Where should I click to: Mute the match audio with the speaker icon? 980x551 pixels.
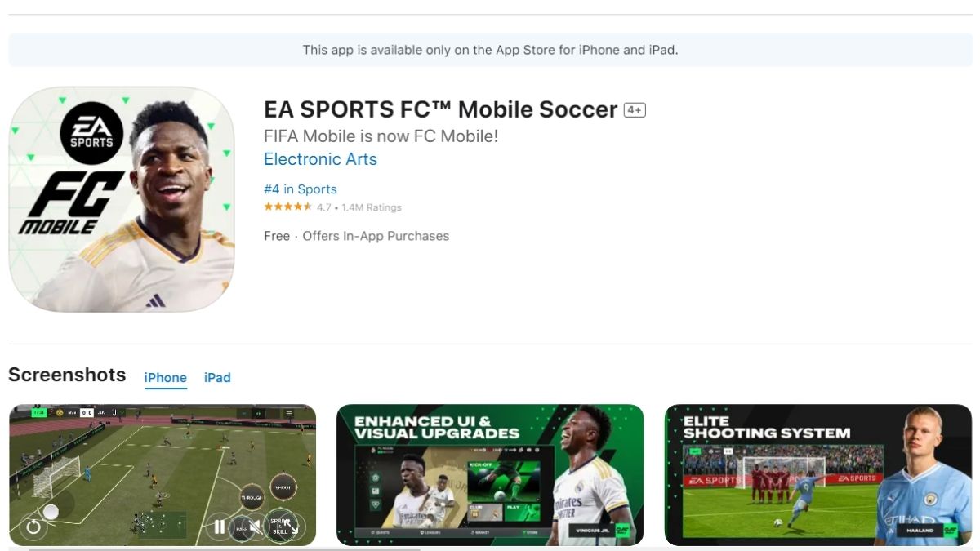pyautogui.click(x=255, y=527)
